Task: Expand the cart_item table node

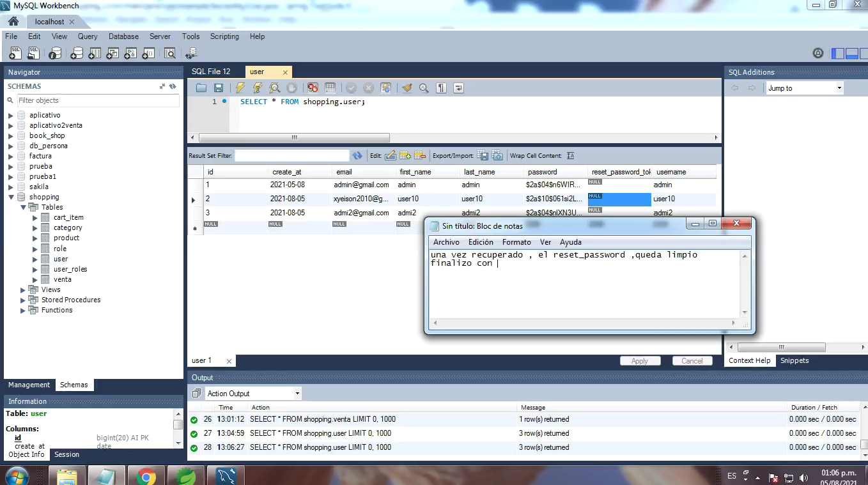Action: click(x=35, y=218)
